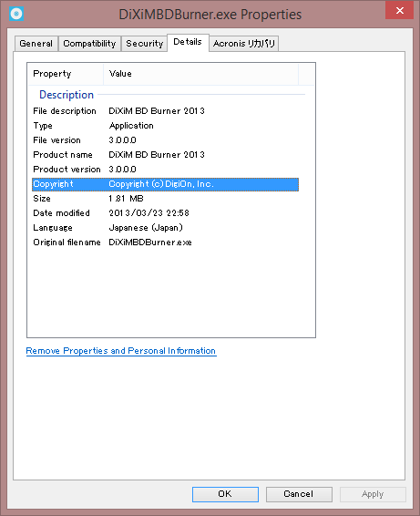Click the DiXiMBDBurner disc icon in title bar
Screen dimensions: 420x516
point(16,14)
